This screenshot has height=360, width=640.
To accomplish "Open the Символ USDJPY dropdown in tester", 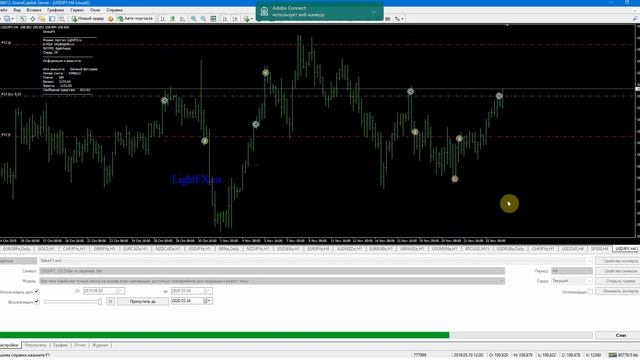I will [x=272, y=271].
